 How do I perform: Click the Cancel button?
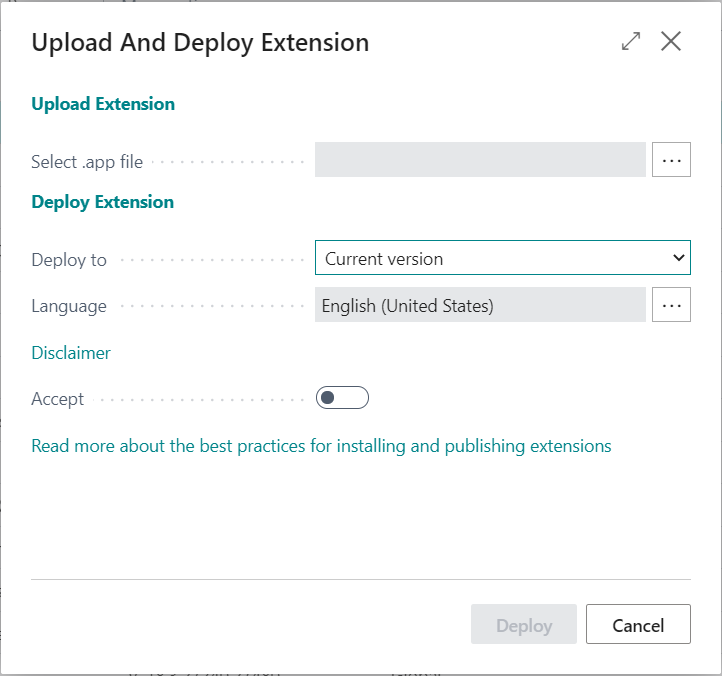(638, 625)
